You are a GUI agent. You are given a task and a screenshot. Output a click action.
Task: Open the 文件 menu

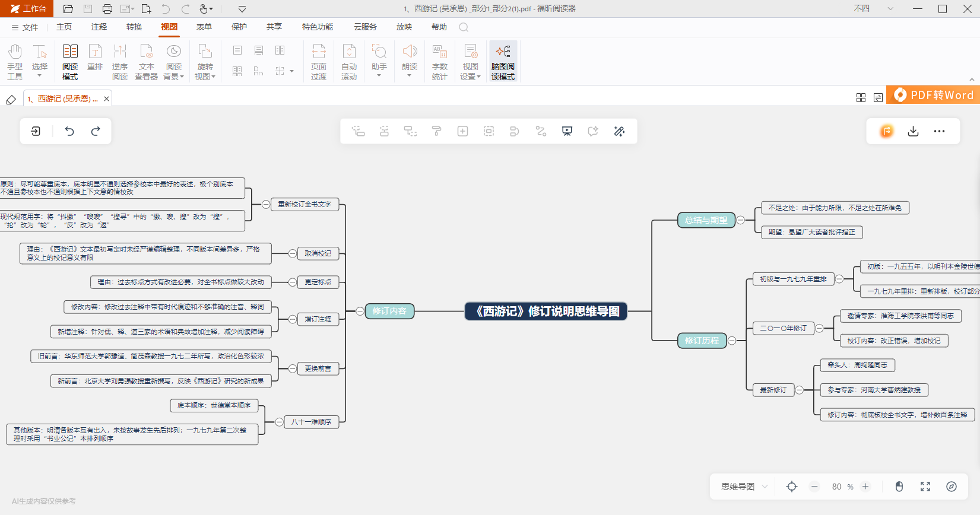tap(25, 27)
